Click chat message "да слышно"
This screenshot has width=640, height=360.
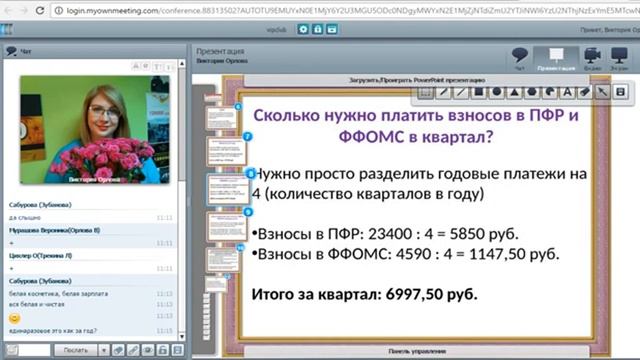(x=24, y=218)
